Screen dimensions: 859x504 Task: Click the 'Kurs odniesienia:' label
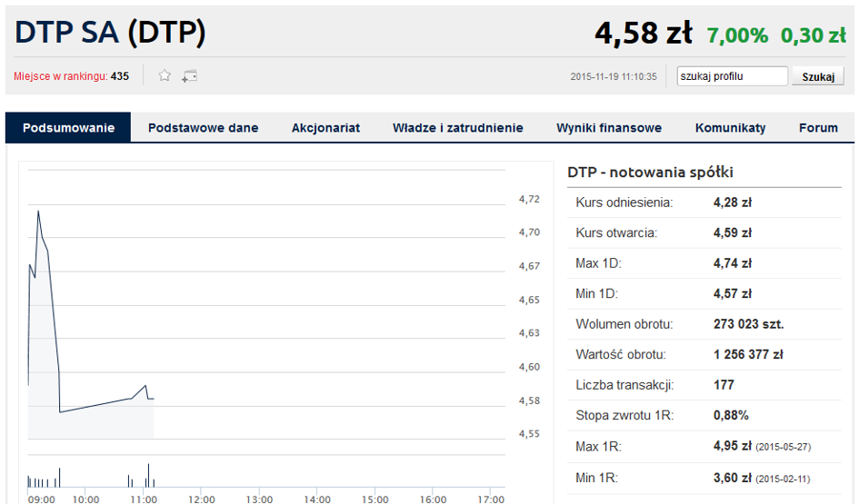[624, 203]
